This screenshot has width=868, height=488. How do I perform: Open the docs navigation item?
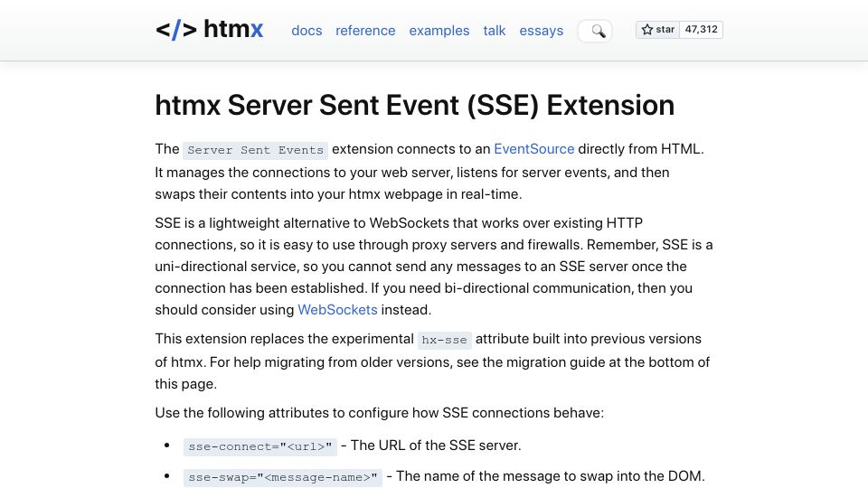pyautogui.click(x=307, y=31)
